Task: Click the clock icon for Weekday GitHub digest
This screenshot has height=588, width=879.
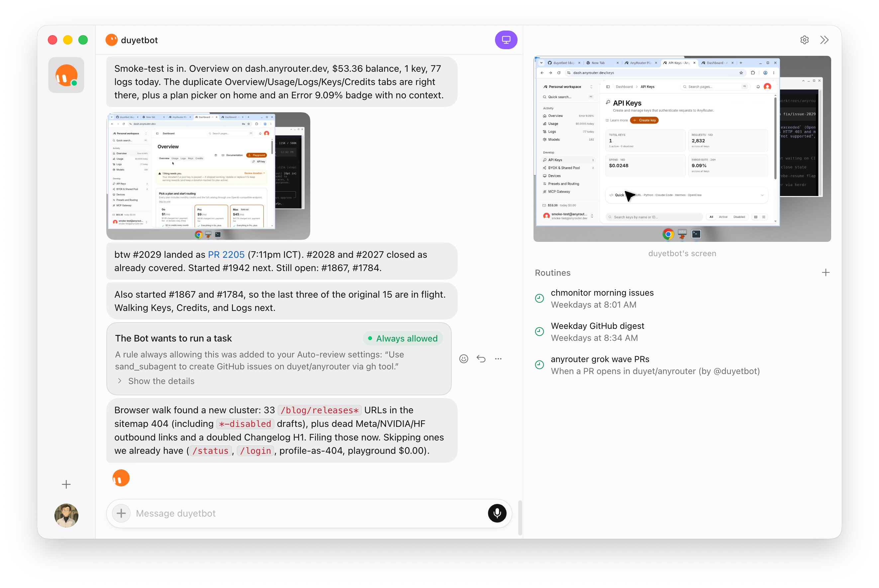Action: pyautogui.click(x=539, y=332)
